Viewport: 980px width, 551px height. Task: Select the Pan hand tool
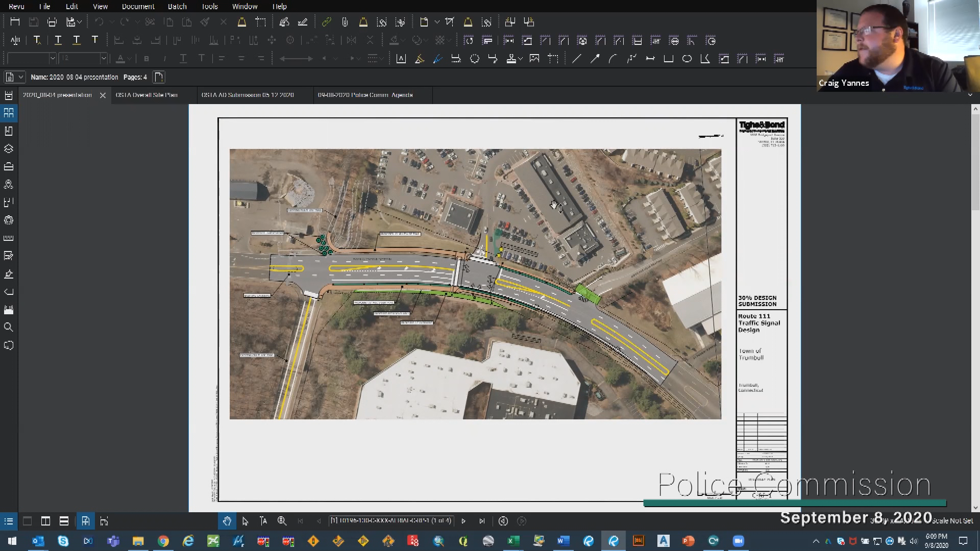(x=227, y=521)
